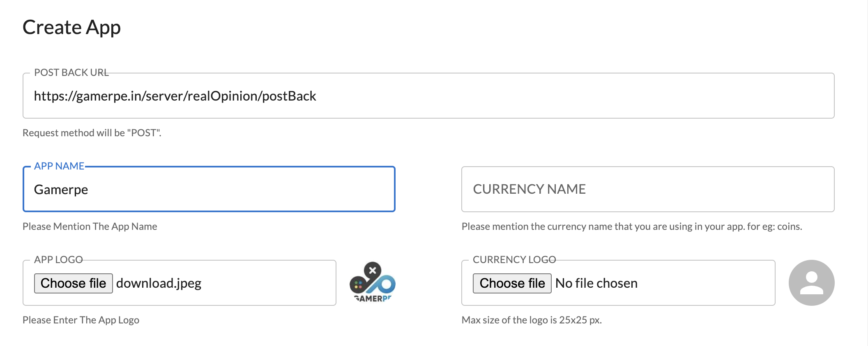
Task: Remove the uploaded Gamerpe logo with the X icon
Action: [x=373, y=270]
